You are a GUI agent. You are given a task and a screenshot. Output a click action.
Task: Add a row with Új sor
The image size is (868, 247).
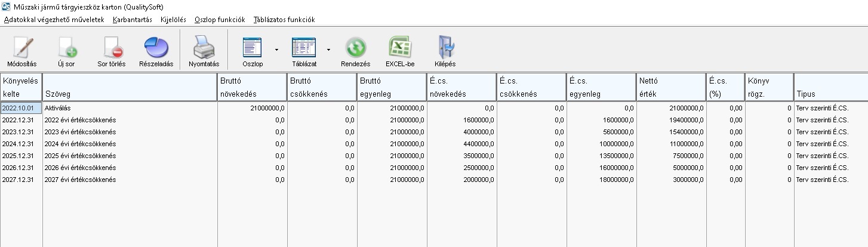pos(66,48)
